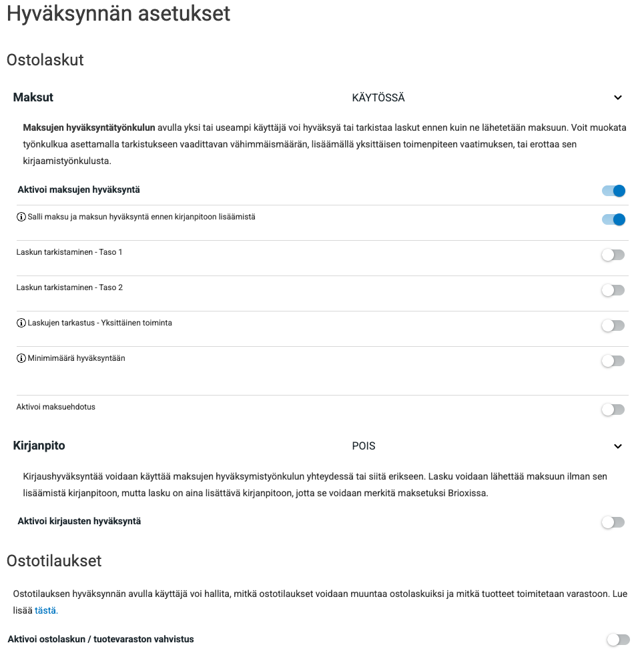This screenshot has width=644, height=655.
Task: Toggle off "Salli maksu ja maksun hyväksyntä" switch
Action: [613, 219]
